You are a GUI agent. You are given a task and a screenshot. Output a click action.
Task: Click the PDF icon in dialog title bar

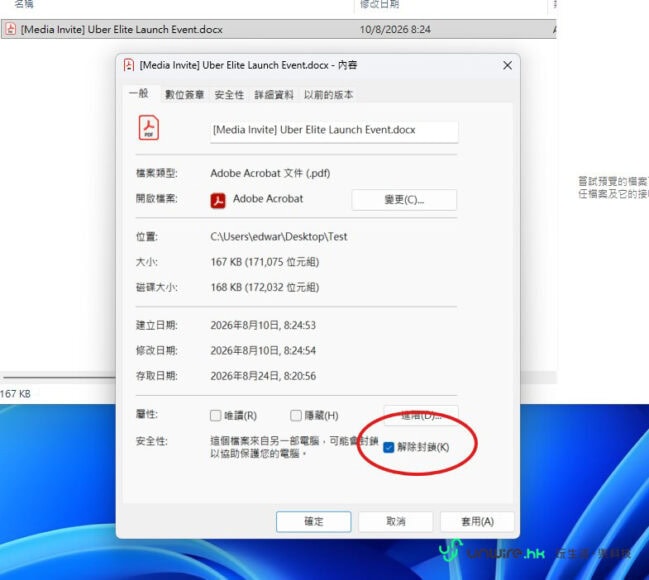tap(129, 65)
